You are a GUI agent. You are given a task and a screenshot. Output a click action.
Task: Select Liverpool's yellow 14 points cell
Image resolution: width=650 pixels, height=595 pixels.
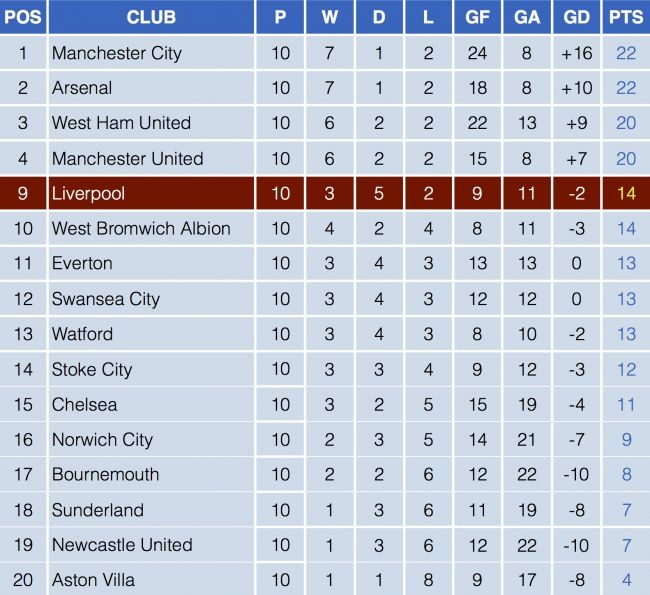click(x=626, y=193)
